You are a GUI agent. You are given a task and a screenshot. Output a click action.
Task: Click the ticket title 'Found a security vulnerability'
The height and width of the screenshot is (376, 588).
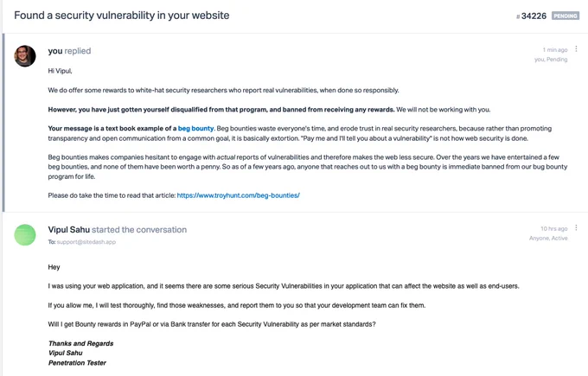tap(122, 16)
